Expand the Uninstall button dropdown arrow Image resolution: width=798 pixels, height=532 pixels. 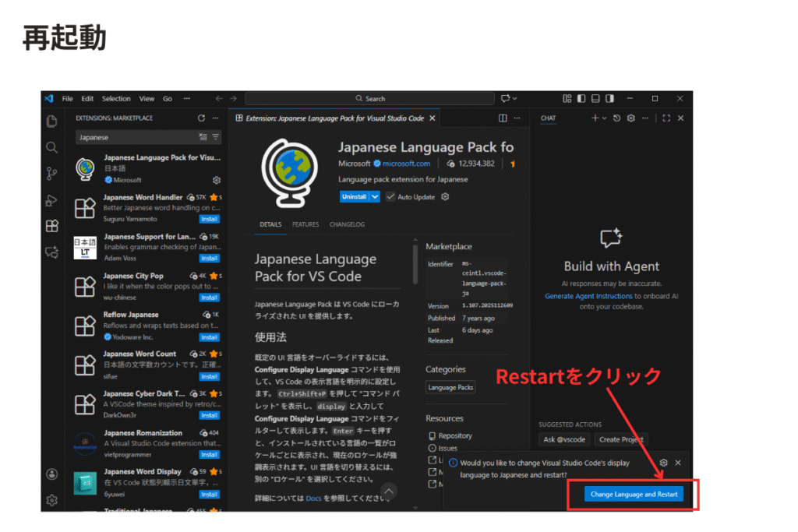point(375,197)
